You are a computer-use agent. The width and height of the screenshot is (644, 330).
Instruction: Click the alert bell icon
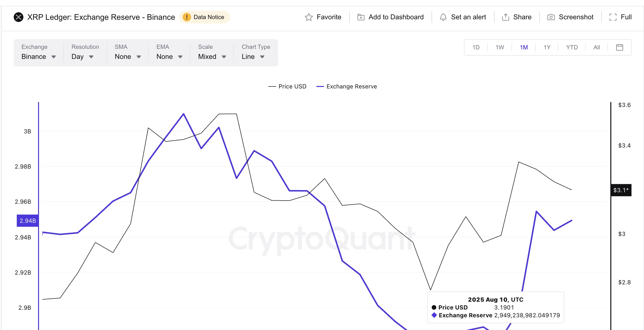click(x=443, y=17)
